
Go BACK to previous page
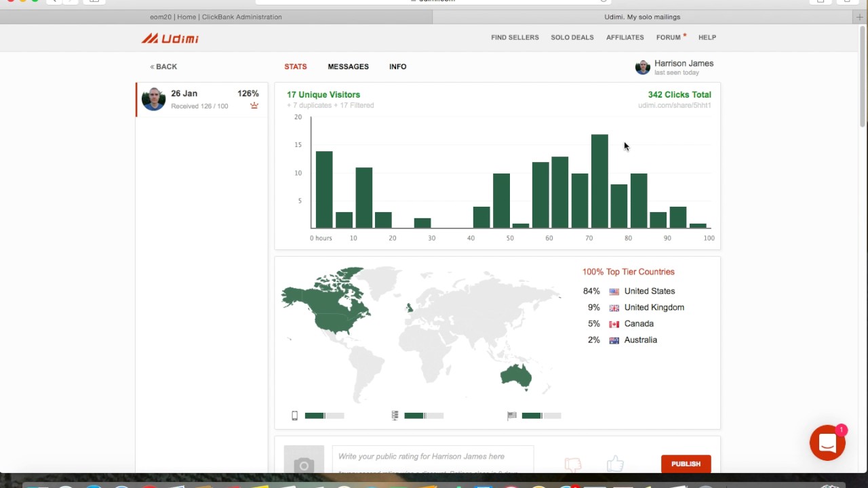click(163, 66)
